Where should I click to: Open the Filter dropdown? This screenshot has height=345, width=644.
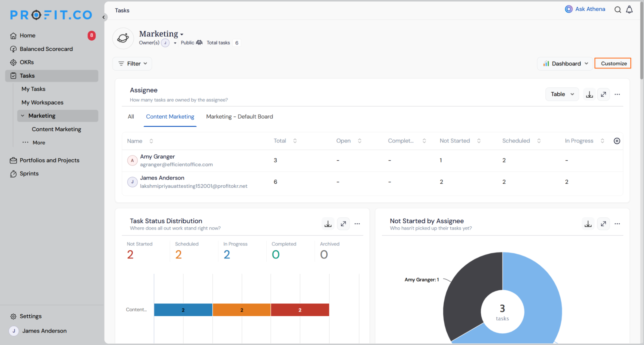click(132, 64)
